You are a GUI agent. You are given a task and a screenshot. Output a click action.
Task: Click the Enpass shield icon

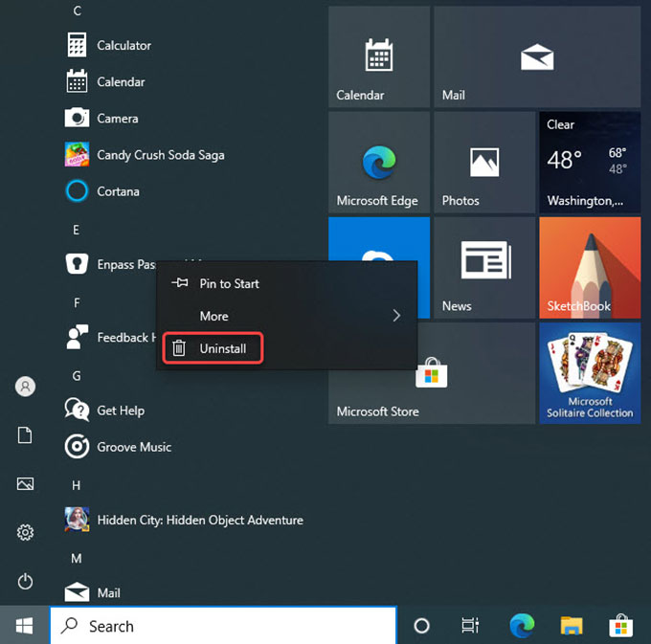click(77, 264)
